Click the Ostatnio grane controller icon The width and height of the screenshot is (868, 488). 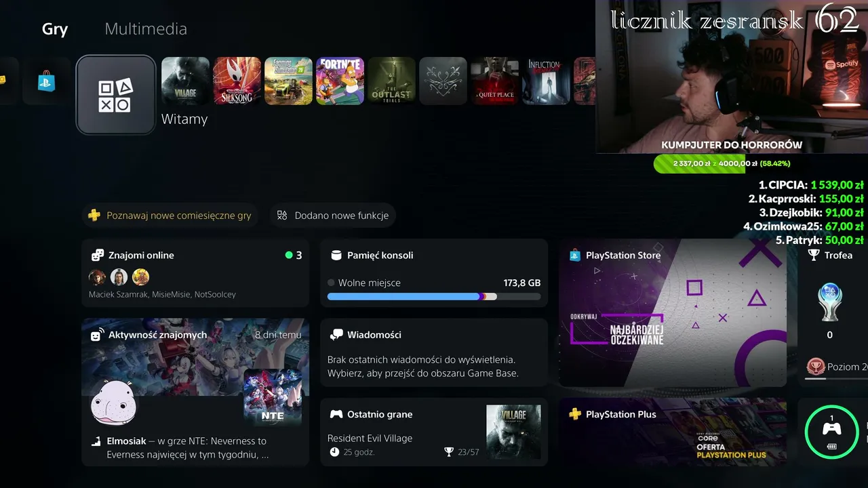336,414
